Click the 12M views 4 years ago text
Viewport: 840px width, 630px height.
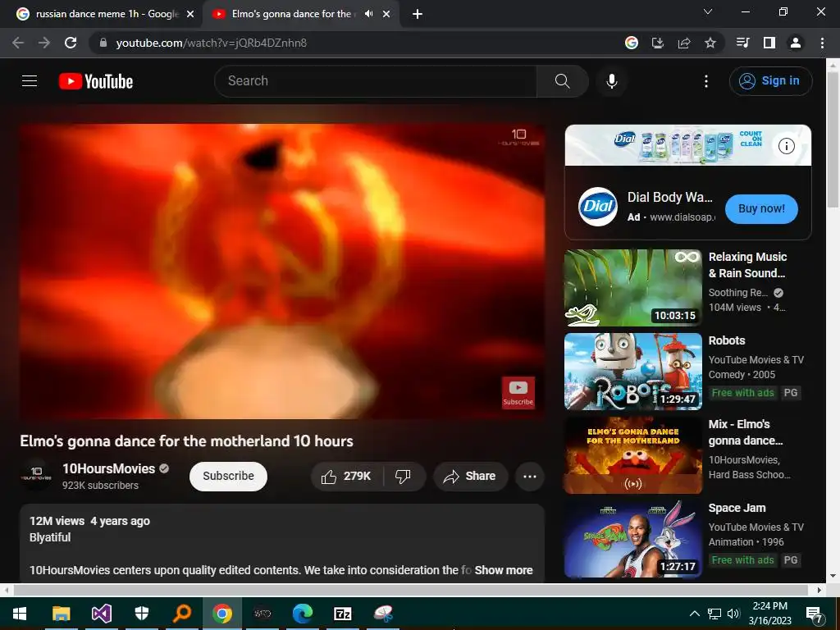click(x=89, y=521)
